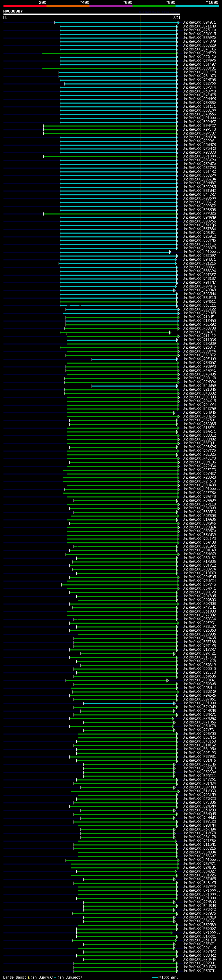Select the UniRef100_C6HWH6 label
This screenshot has width=222, height=980.
click(199, 413)
